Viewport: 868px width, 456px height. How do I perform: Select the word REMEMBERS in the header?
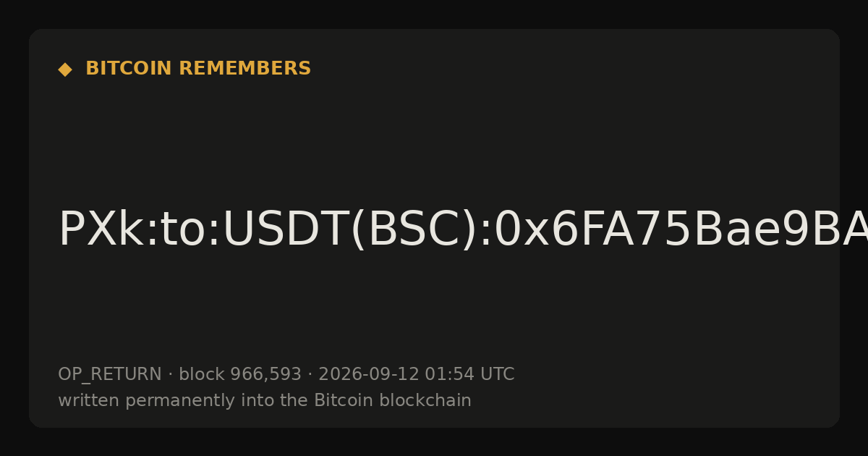[x=244, y=69]
